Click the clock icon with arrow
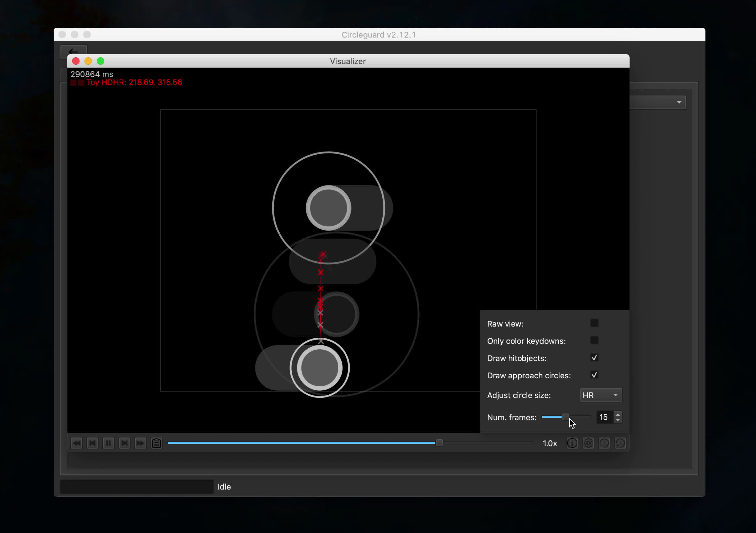Image resolution: width=756 pixels, height=533 pixels. (620, 443)
